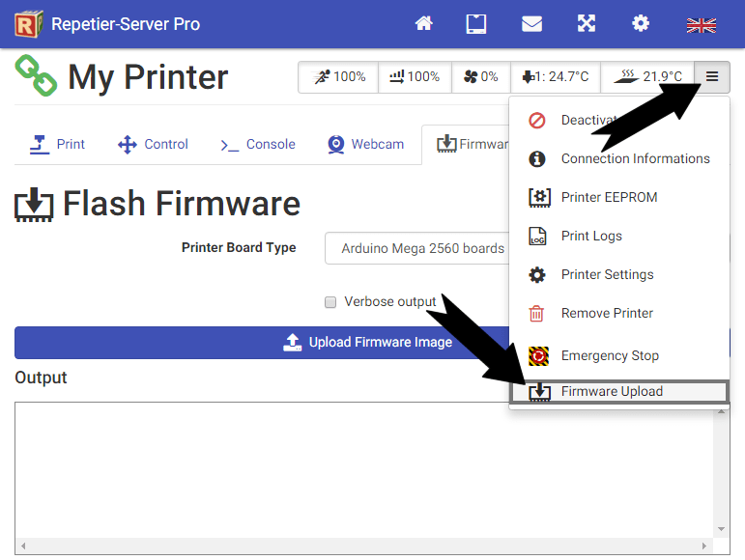
Task: Open the hamburger printer menu
Action: coord(712,77)
